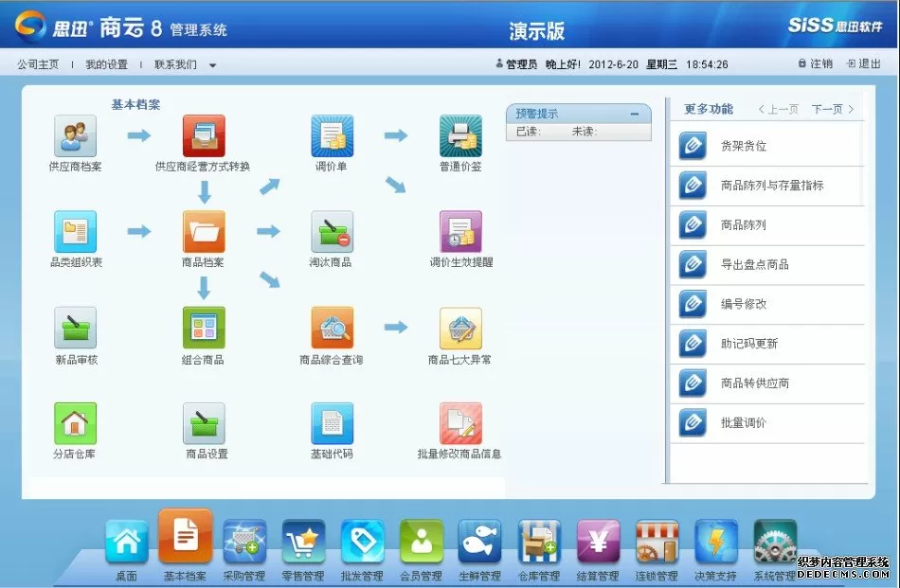Collapse the 预警提示 alert panel

coord(635,114)
